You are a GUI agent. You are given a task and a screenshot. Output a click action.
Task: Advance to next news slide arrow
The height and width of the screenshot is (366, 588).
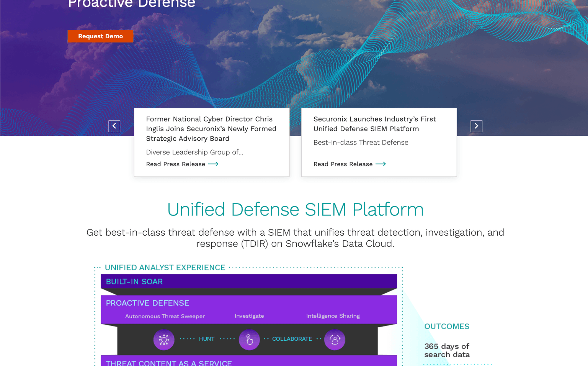tap(476, 126)
